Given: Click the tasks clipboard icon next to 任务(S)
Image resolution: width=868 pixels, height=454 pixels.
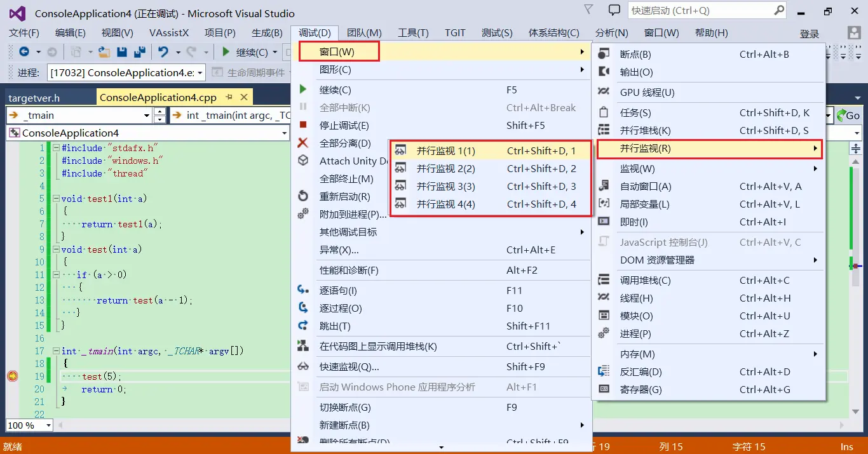Looking at the screenshot, I should tap(604, 113).
